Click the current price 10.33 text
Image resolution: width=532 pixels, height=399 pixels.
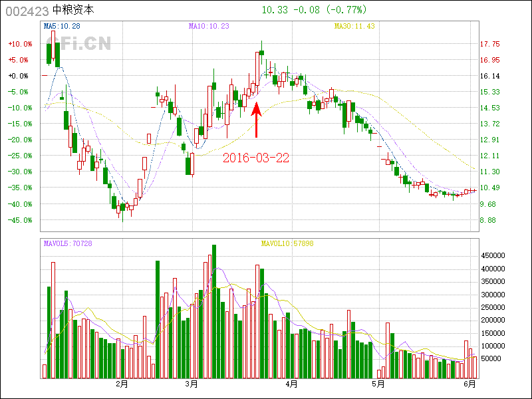tap(275, 10)
